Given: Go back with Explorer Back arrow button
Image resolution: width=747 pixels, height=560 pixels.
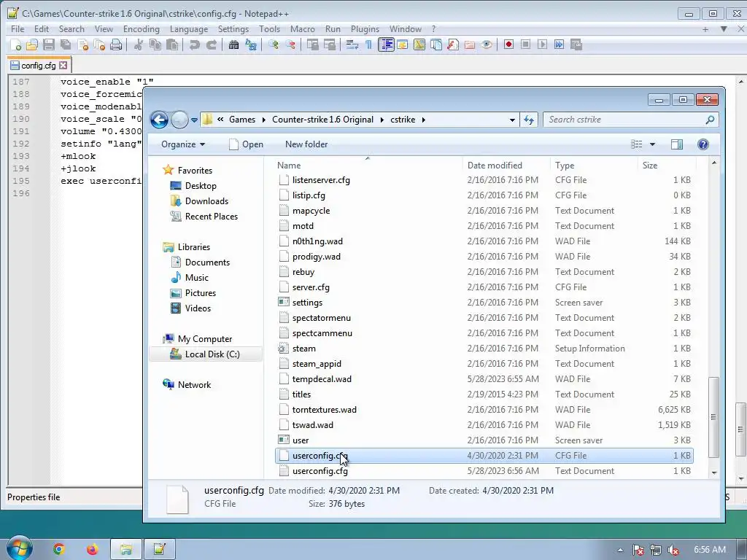Looking at the screenshot, I should point(159,120).
